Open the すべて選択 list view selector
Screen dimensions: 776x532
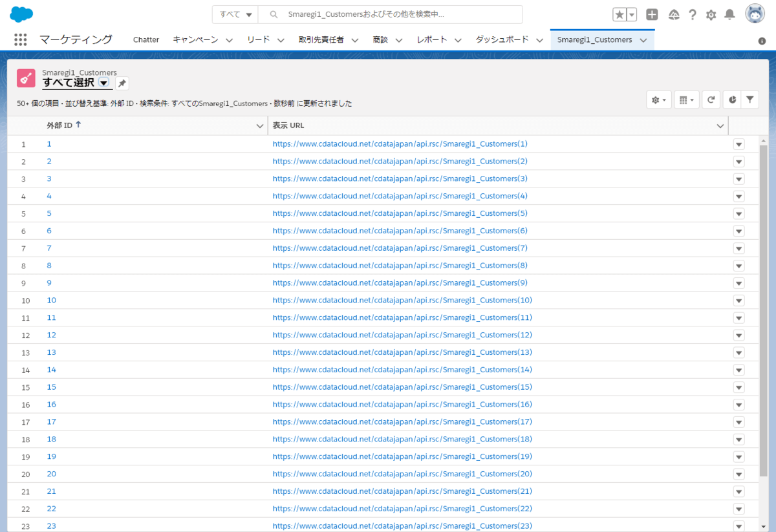[103, 83]
